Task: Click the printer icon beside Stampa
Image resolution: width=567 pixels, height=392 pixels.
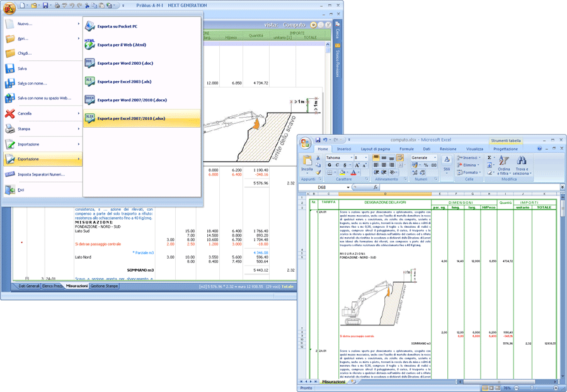Action: (x=9, y=128)
